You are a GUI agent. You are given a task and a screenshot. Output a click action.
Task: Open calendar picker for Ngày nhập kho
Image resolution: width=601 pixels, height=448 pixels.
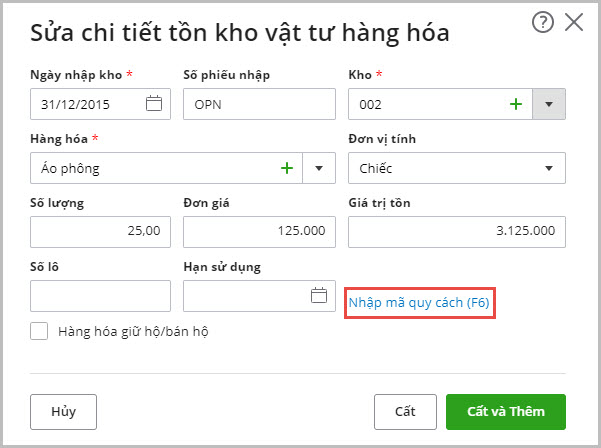(x=154, y=104)
